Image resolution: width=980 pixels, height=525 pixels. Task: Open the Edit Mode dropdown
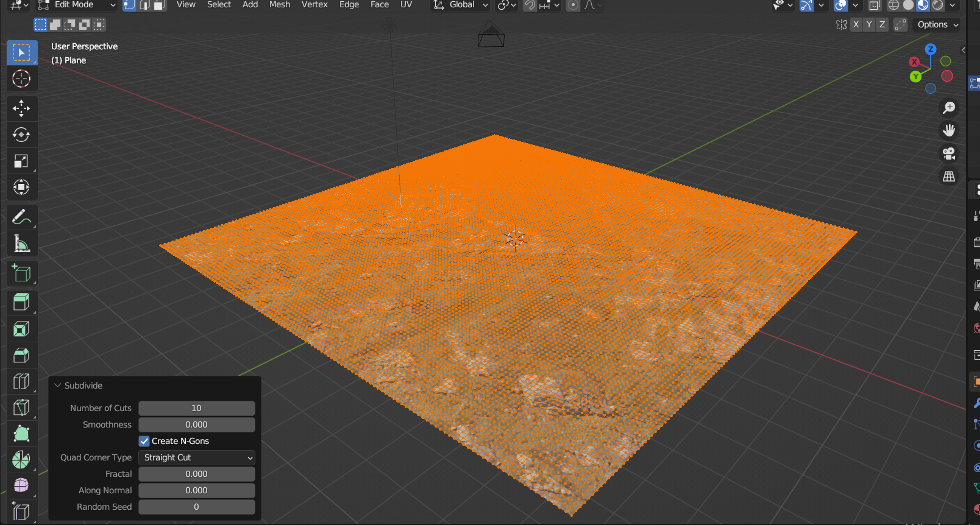tap(77, 5)
